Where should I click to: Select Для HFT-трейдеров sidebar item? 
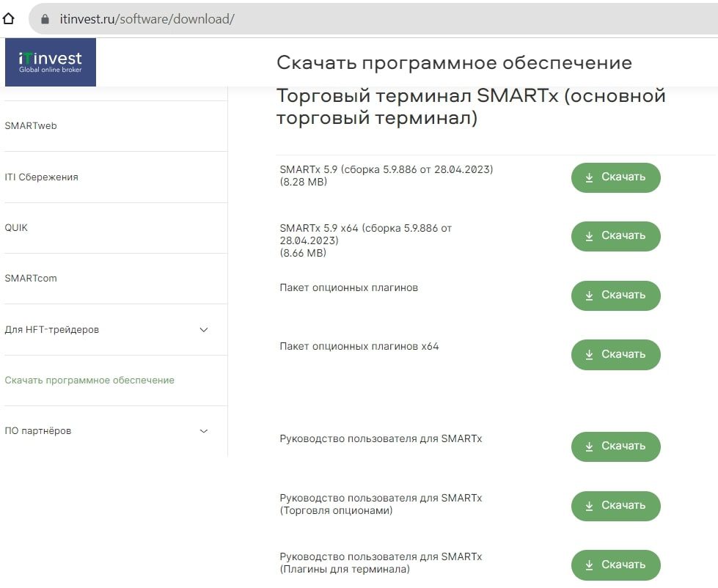coord(52,329)
